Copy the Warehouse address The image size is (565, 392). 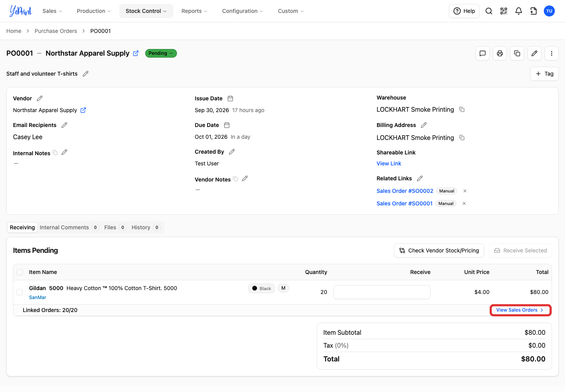point(462,109)
